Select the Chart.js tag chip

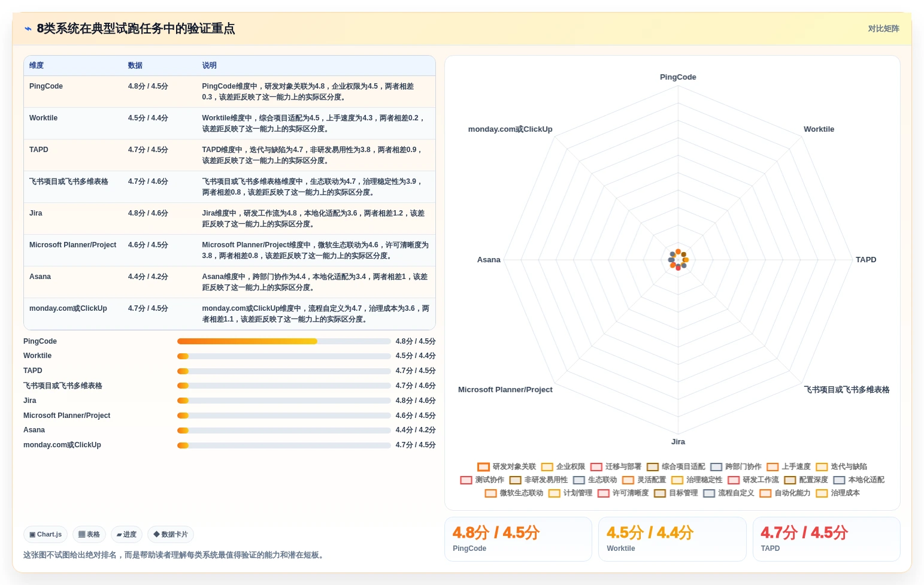(46, 534)
